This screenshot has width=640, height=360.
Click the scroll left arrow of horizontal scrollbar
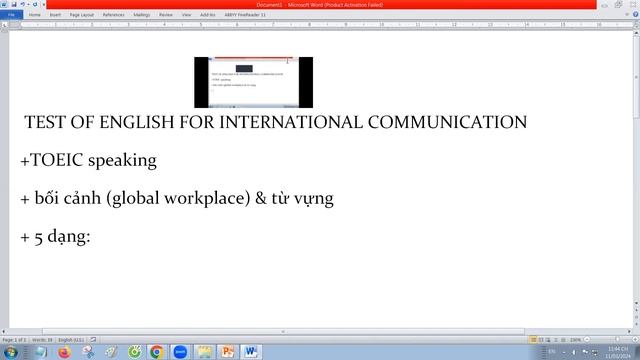pyautogui.click(x=4, y=331)
